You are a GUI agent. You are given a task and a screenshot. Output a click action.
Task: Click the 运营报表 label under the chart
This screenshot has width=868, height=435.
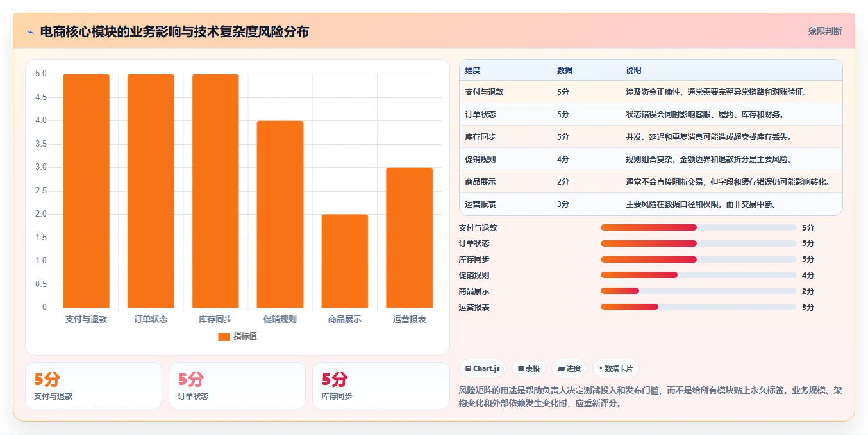click(410, 319)
